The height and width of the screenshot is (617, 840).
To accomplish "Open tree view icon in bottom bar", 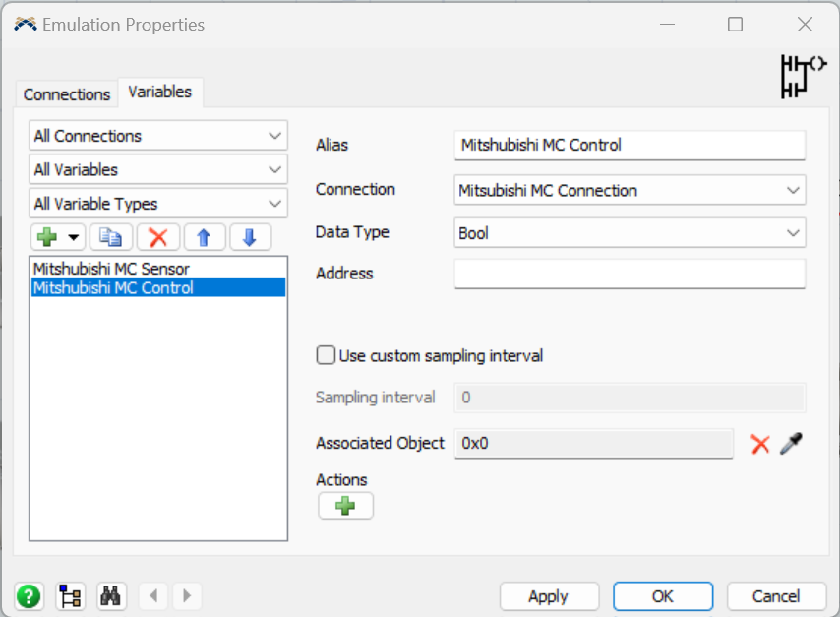I will click(71, 595).
